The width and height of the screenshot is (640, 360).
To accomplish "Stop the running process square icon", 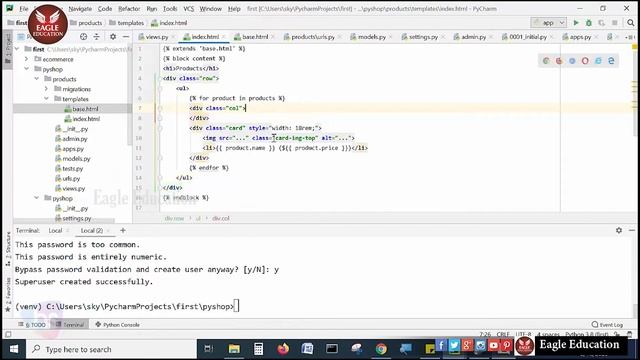I will click(614, 23).
